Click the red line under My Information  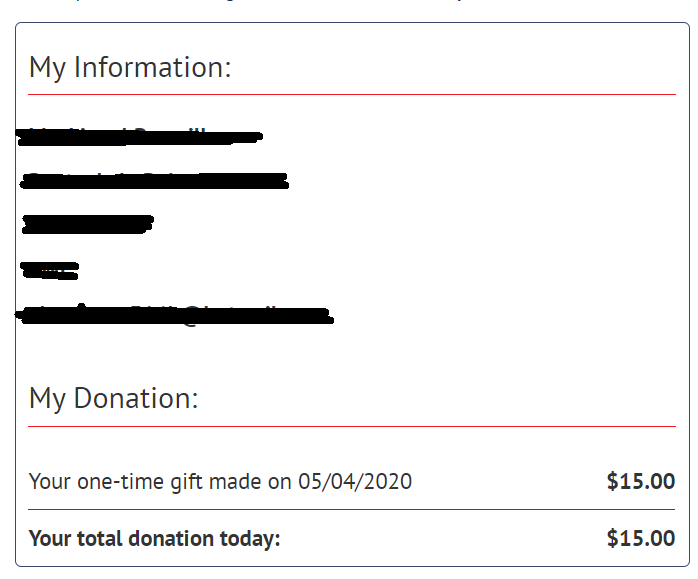coord(352,94)
